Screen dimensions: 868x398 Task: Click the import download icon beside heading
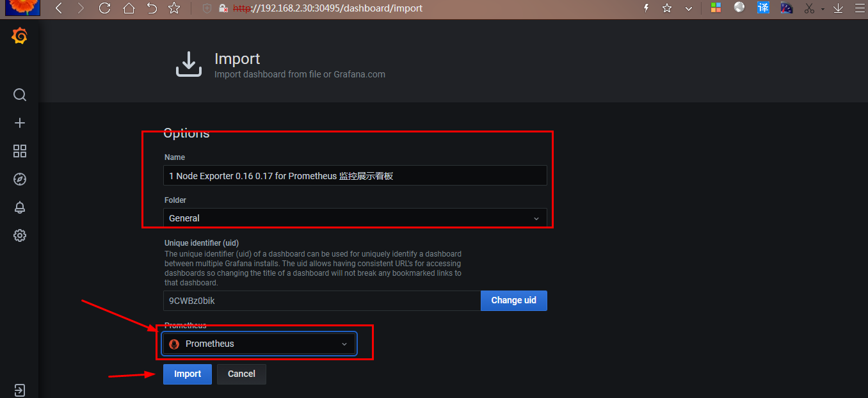click(188, 65)
